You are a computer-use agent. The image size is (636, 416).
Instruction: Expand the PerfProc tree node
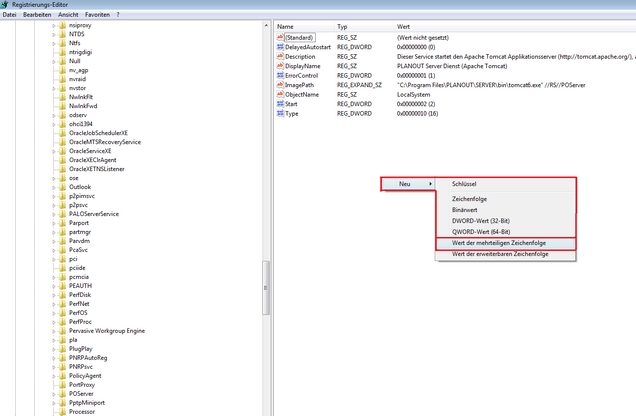54,322
